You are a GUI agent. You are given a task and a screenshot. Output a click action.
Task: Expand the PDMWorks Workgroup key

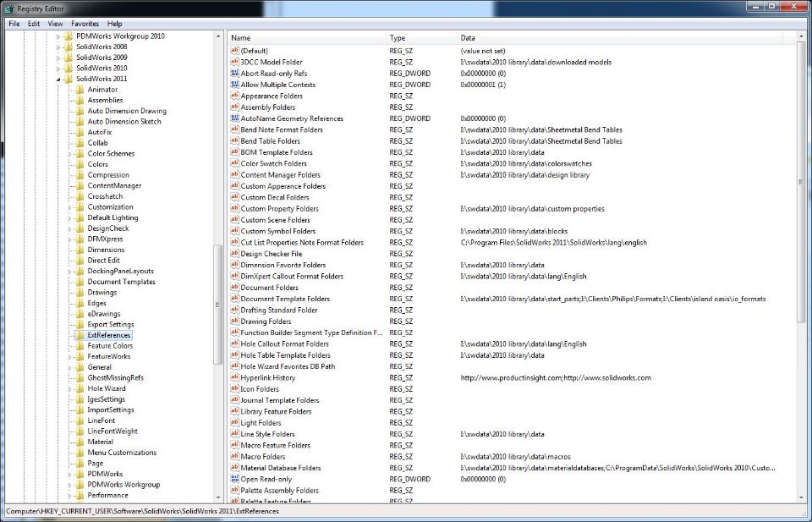69,485
